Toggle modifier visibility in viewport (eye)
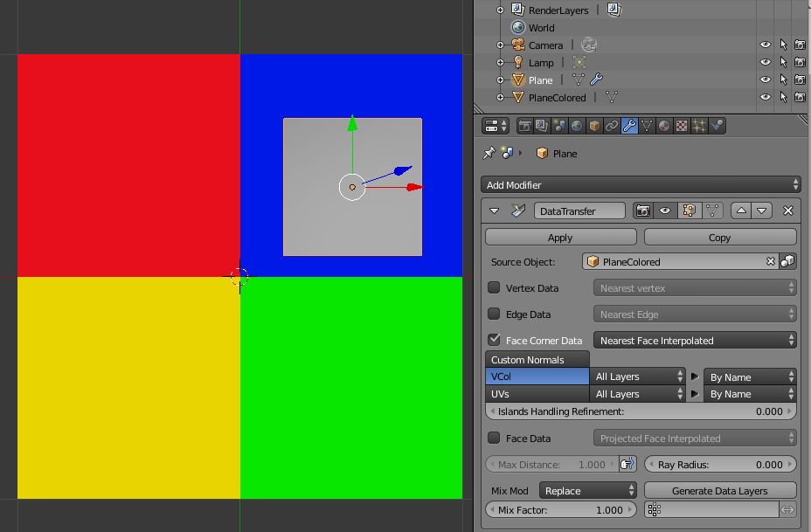 coord(665,211)
